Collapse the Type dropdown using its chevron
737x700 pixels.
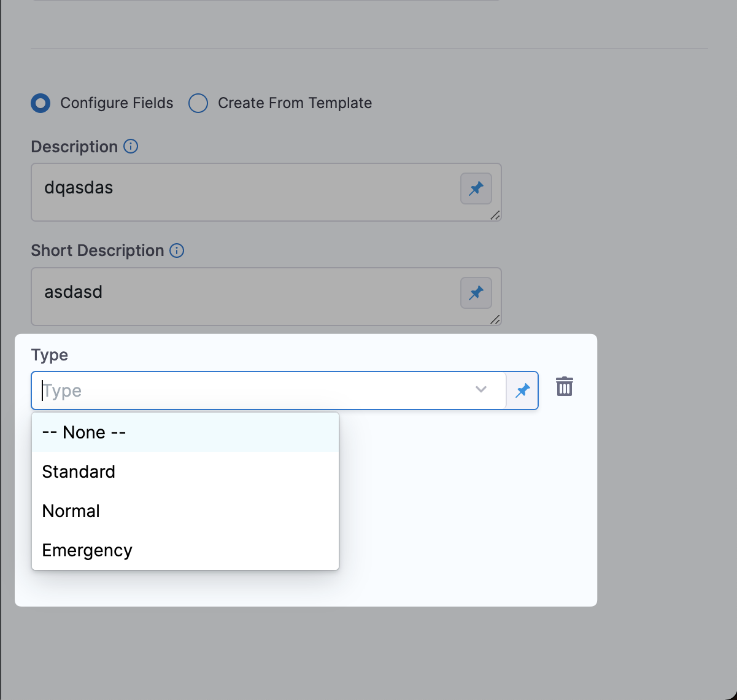coord(481,389)
